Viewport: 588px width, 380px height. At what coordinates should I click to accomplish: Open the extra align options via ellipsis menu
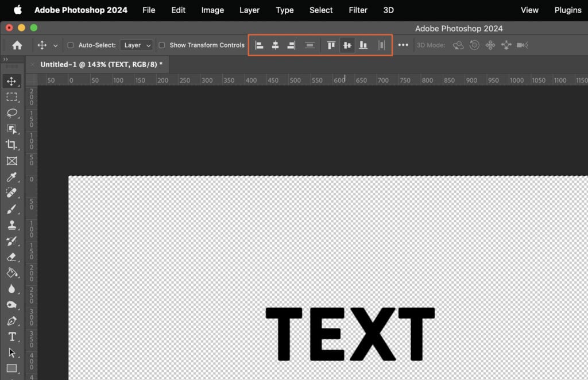pyautogui.click(x=404, y=45)
